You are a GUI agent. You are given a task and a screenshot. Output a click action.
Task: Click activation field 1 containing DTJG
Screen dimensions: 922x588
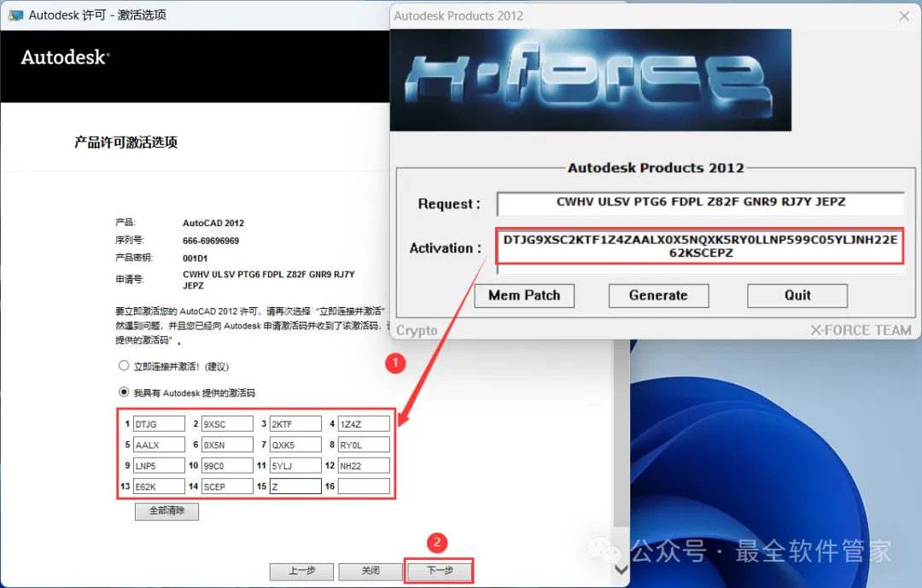[x=159, y=424]
